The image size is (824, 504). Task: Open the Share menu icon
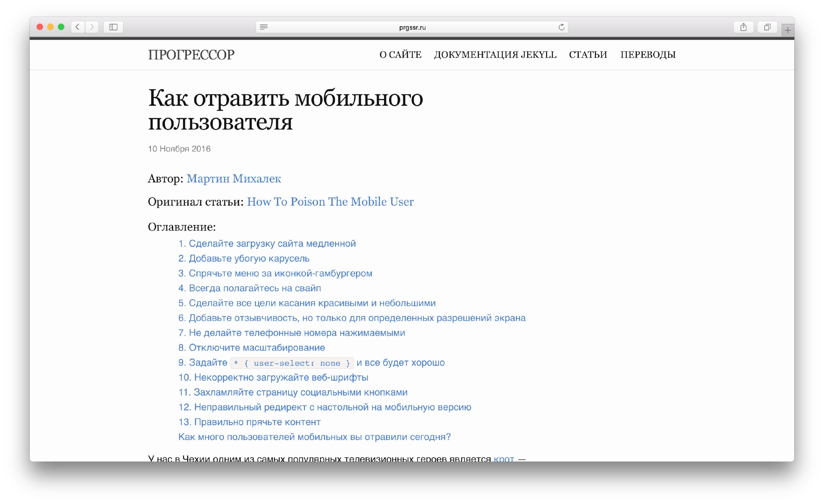pyautogui.click(x=743, y=27)
